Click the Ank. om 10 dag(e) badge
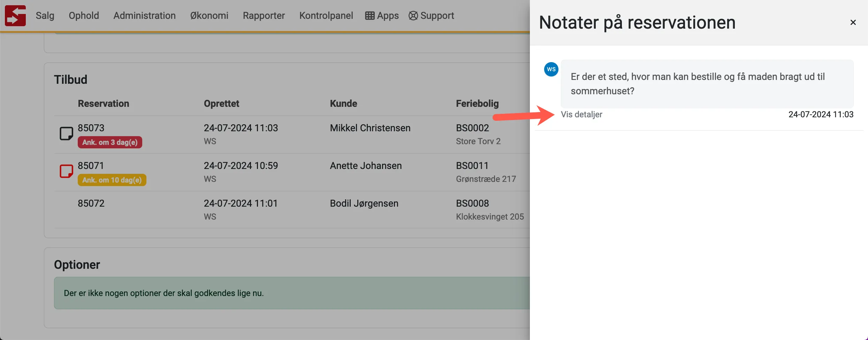Image resolution: width=868 pixels, height=340 pixels. tap(112, 180)
